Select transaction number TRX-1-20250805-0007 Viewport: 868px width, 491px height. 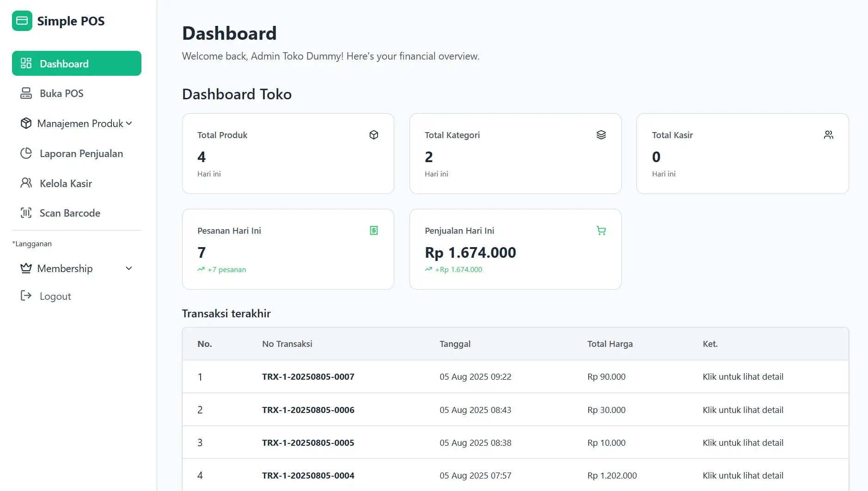[308, 376]
